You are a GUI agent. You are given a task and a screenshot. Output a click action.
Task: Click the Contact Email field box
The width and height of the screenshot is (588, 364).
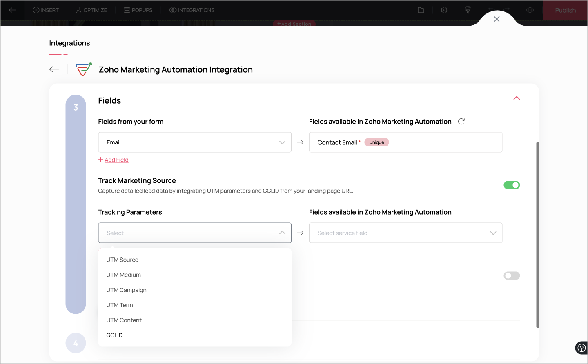click(405, 142)
